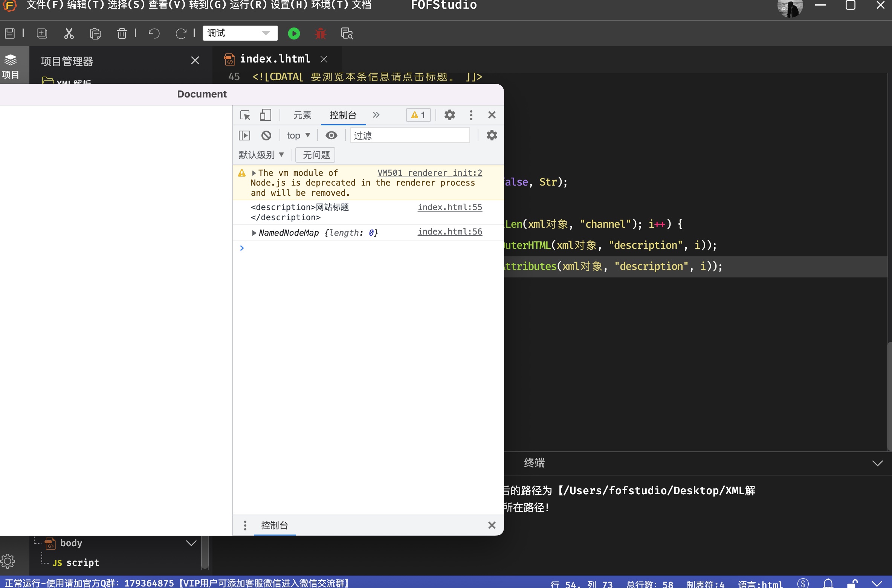Screen dimensions: 892x588
Task: Collapse the 终端 terminal panel chevron
Action: coord(878,463)
